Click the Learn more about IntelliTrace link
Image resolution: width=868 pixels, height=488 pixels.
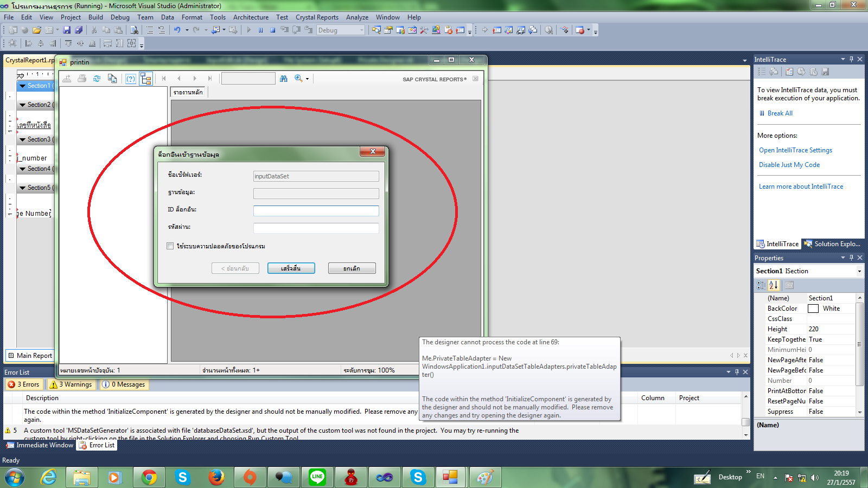pos(801,187)
